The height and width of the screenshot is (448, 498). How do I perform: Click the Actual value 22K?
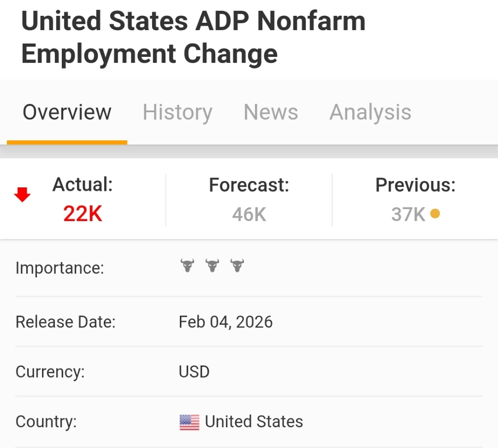pos(83,214)
